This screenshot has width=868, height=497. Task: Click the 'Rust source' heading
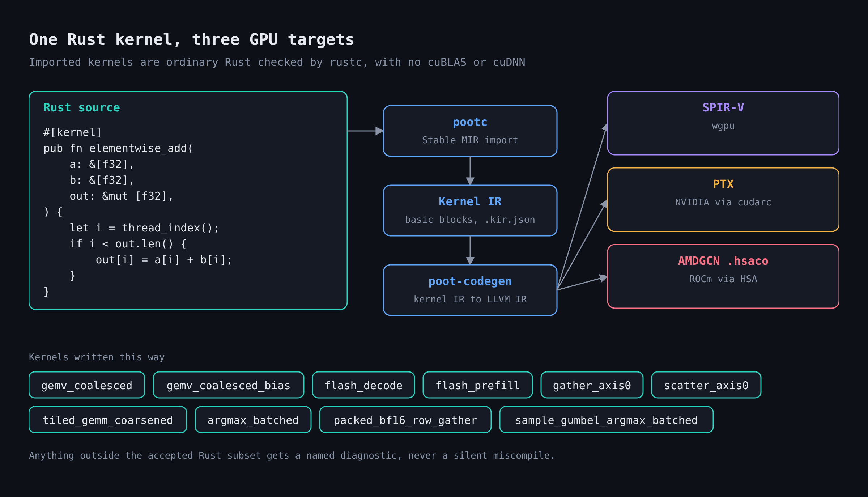coord(82,107)
